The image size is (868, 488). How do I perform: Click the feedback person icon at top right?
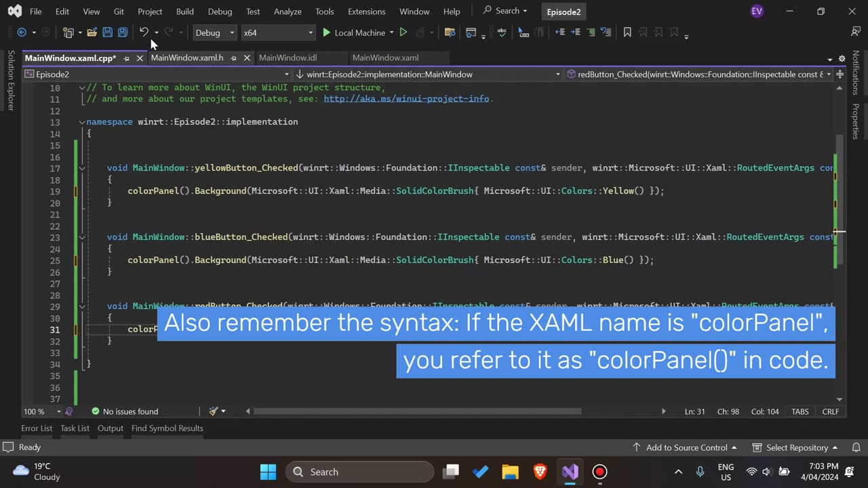pos(856,32)
